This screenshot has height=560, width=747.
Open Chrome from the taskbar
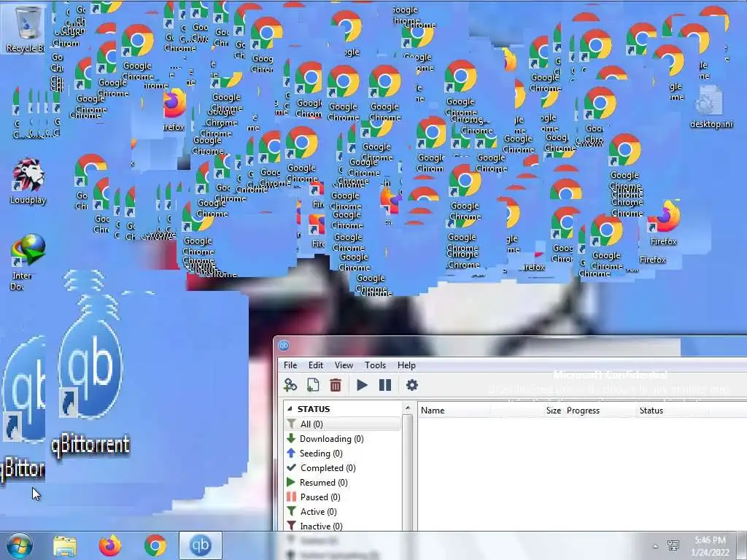[x=155, y=545]
